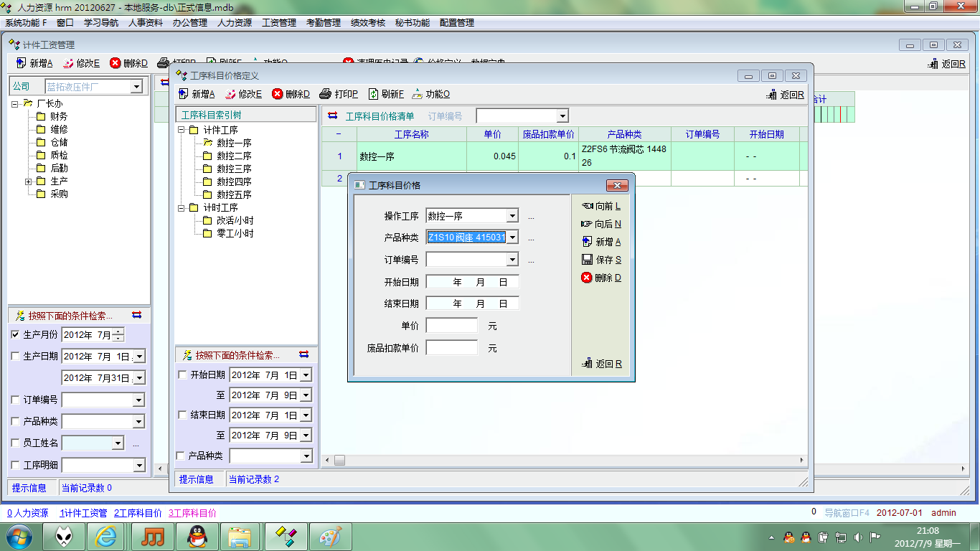Open the 工资管理 menu
Viewport: 980px width, 551px height.
pos(279,22)
